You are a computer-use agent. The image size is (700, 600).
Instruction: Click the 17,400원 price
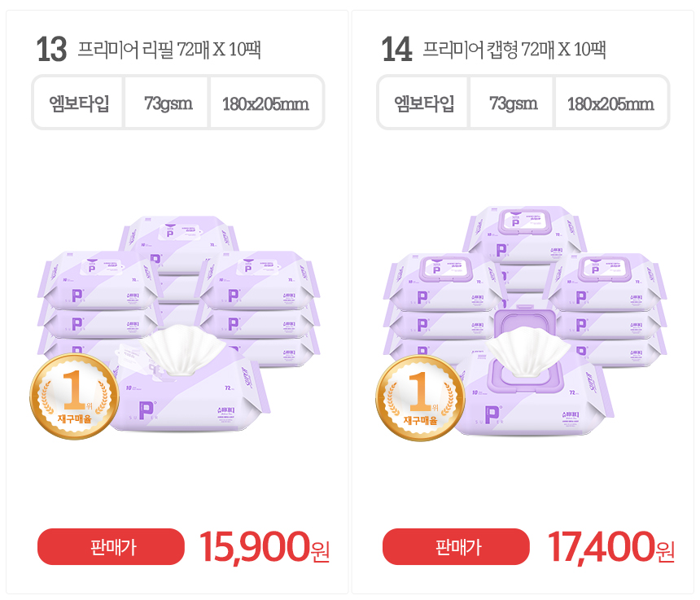(x=610, y=546)
